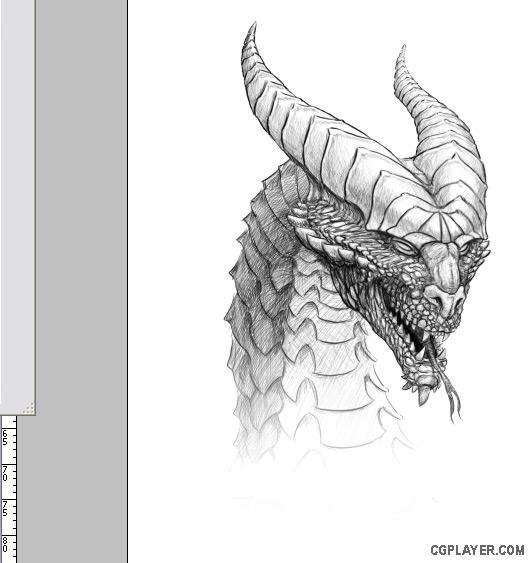This screenshot has width=532, height=563.
Task: Click the CGPLAYER.COM watermark text
Action: tap(477, 550)
